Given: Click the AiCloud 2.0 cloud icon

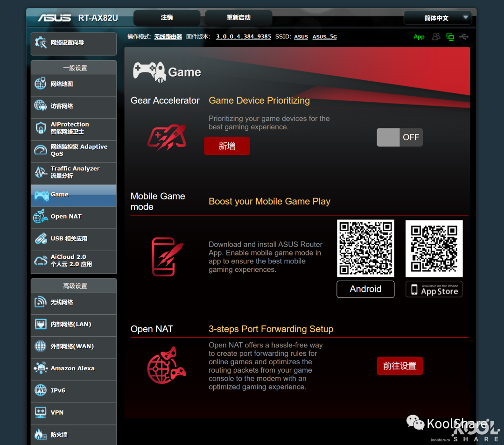Looking at the screenshot, I should (41, 261).
